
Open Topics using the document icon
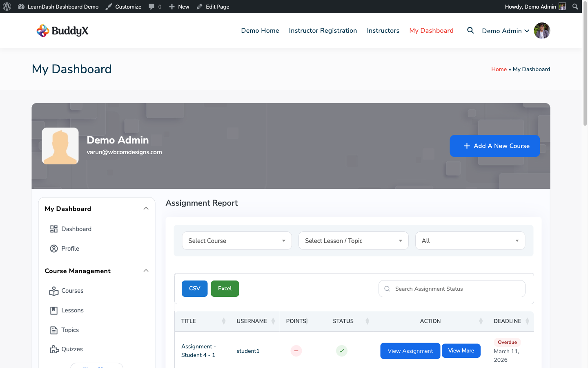coord(53,330)
